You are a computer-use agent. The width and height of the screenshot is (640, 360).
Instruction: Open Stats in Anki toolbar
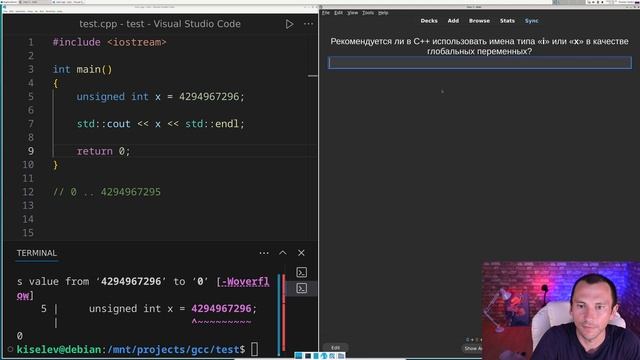[x=507, y=21]
